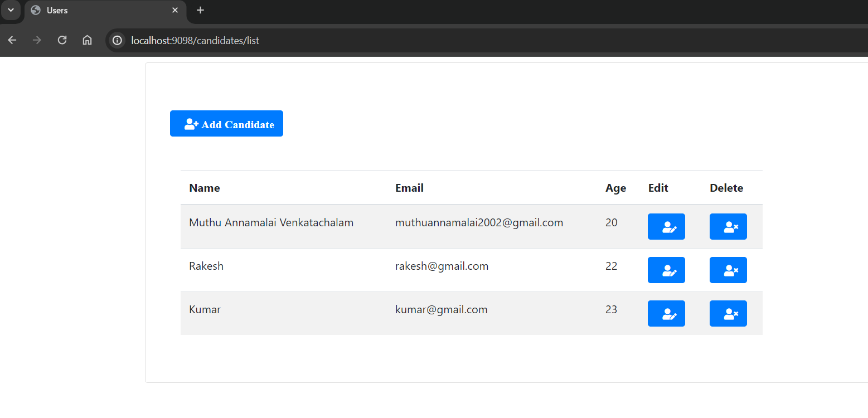Click the Name column header

pos(205,188)
